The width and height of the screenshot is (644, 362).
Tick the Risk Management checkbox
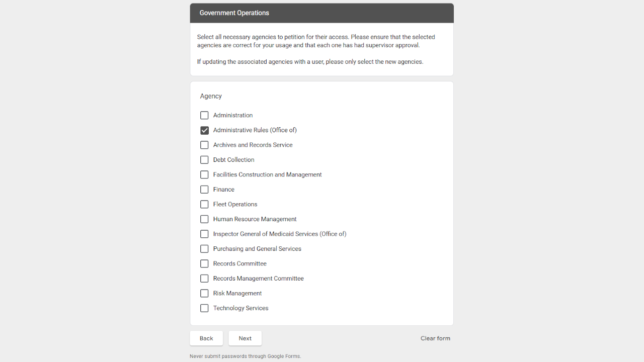204,293
